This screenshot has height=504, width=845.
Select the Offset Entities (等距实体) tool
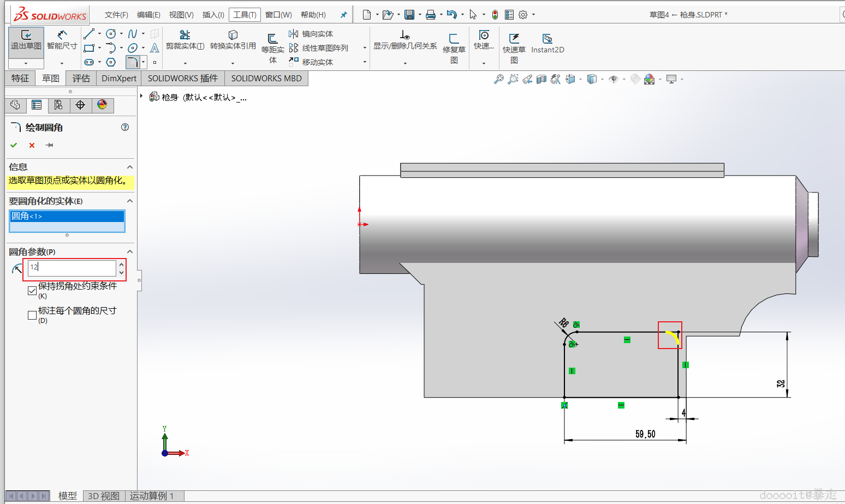pyautogui.click(x=272, y=39)
